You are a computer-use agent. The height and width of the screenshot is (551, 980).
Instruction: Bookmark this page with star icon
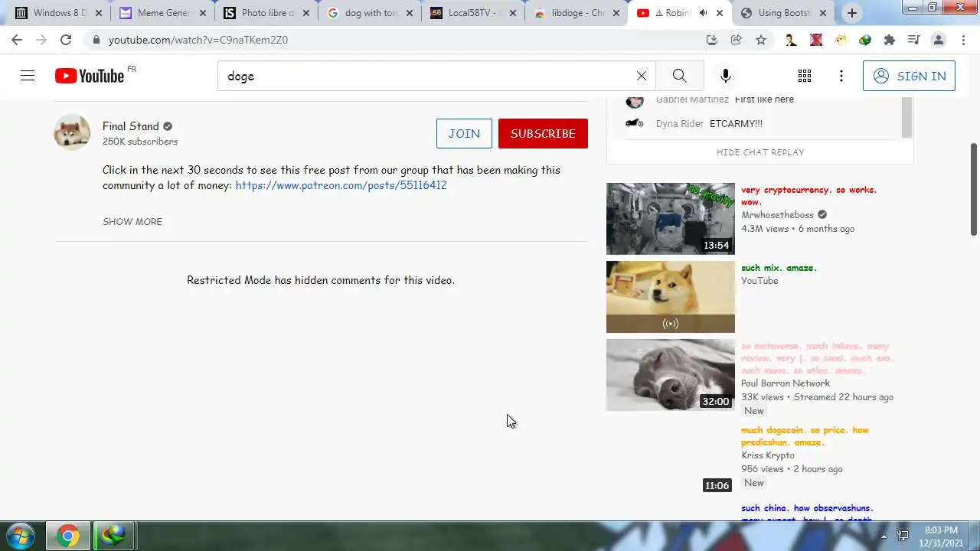(761, 40)
